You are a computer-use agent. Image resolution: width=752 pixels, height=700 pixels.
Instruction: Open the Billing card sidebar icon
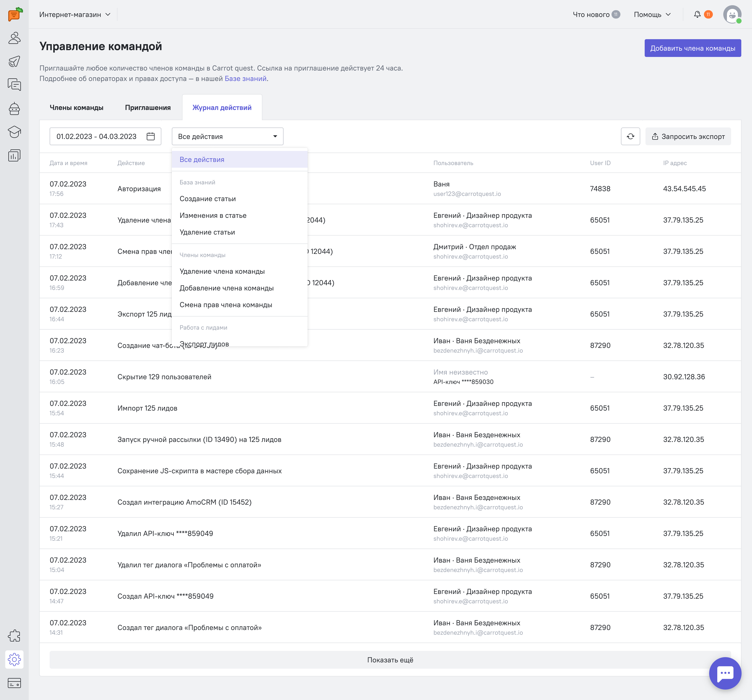coord(14,683)
